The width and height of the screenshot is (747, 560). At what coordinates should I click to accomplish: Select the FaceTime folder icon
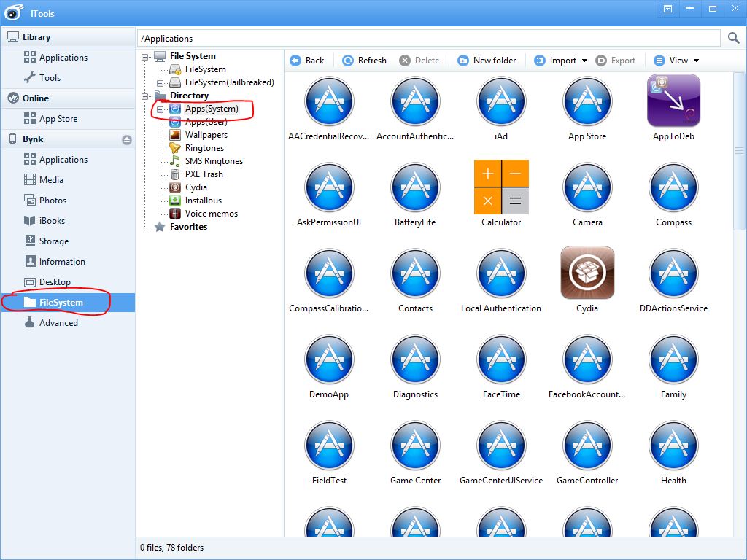[501, 359]
